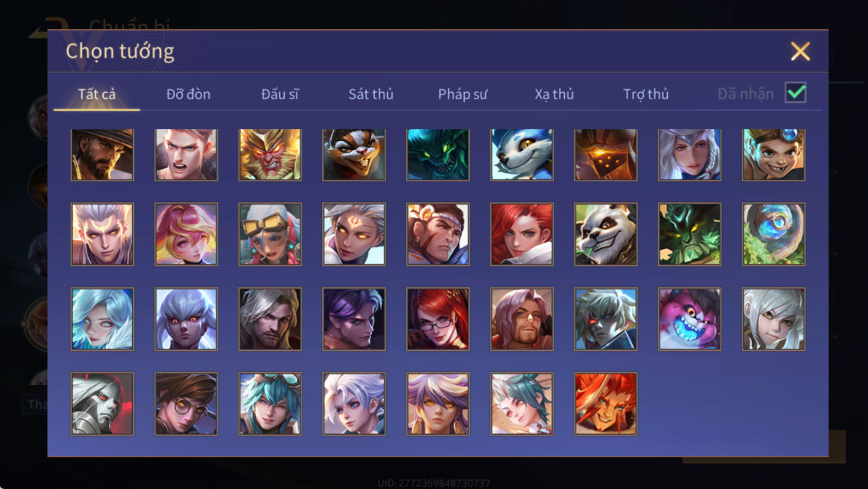Image resolution: width=868 pixels, height=489 pixels.
Task: Pick the green forest monster hero
Action: point(689,234)
